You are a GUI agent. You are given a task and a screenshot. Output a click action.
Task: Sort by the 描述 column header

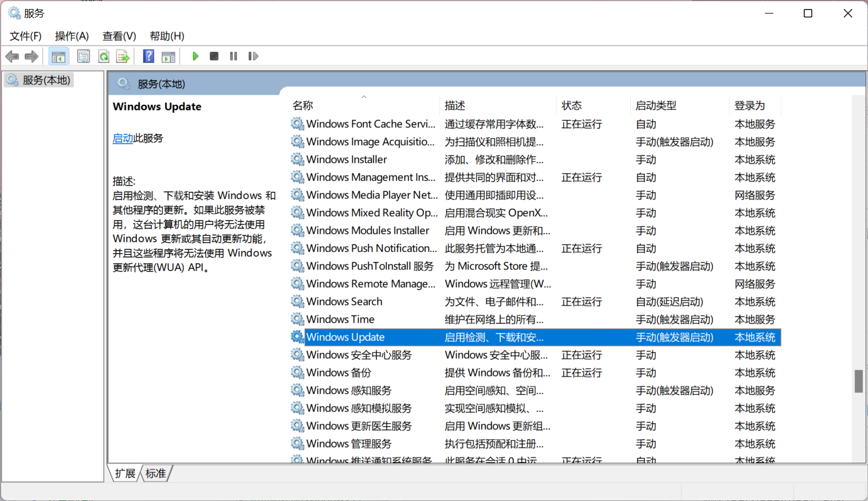[455, 105]
